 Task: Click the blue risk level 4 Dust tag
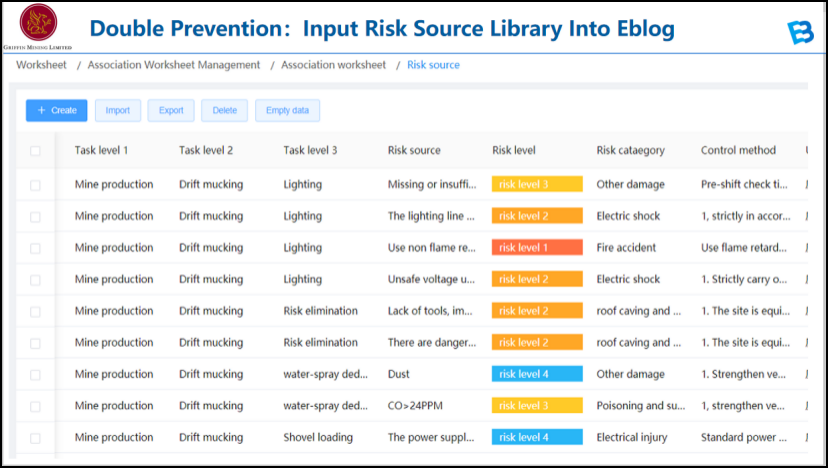[536, 374]
